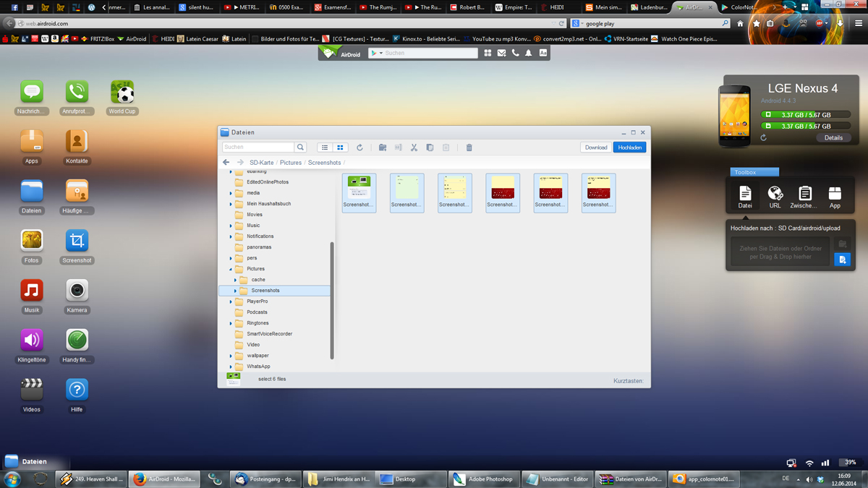Open the World Cup soccer icon
Screen dimensions: 868x488
(122, 92)
